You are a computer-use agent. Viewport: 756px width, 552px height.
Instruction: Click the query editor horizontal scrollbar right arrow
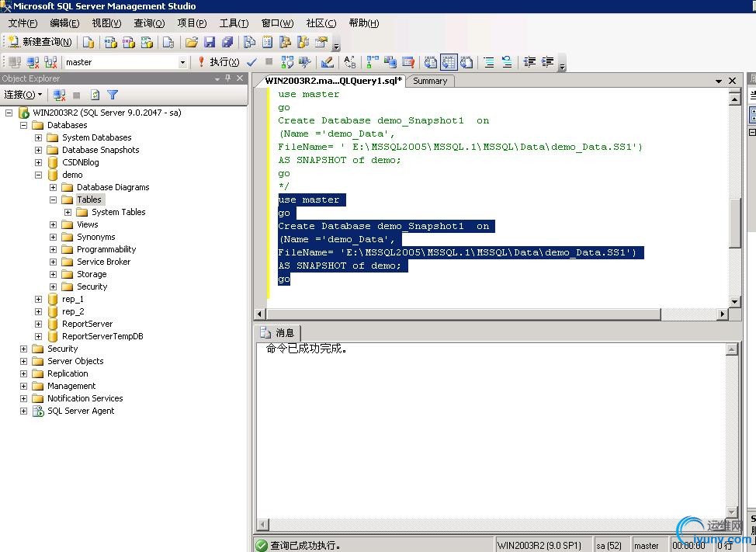tap(723, 314)
